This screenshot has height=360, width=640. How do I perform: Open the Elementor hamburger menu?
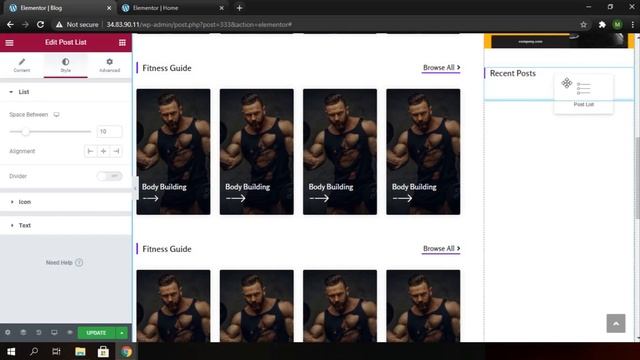pos(9,42)
